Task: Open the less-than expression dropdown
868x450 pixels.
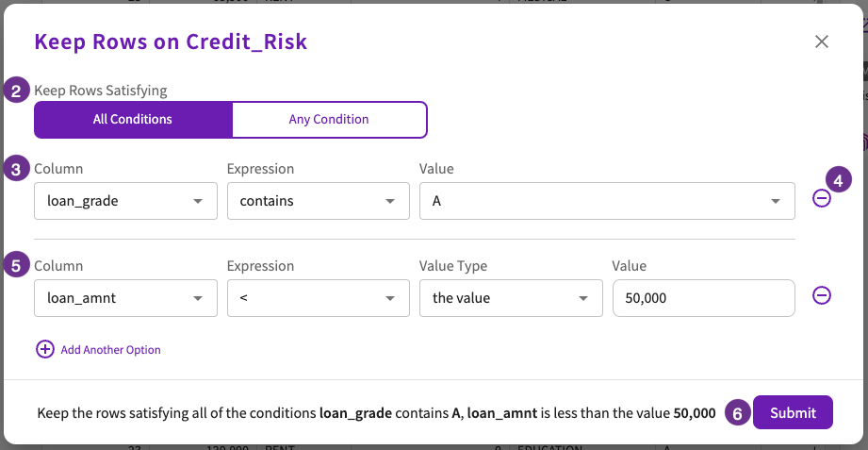Action: (319, 298)
